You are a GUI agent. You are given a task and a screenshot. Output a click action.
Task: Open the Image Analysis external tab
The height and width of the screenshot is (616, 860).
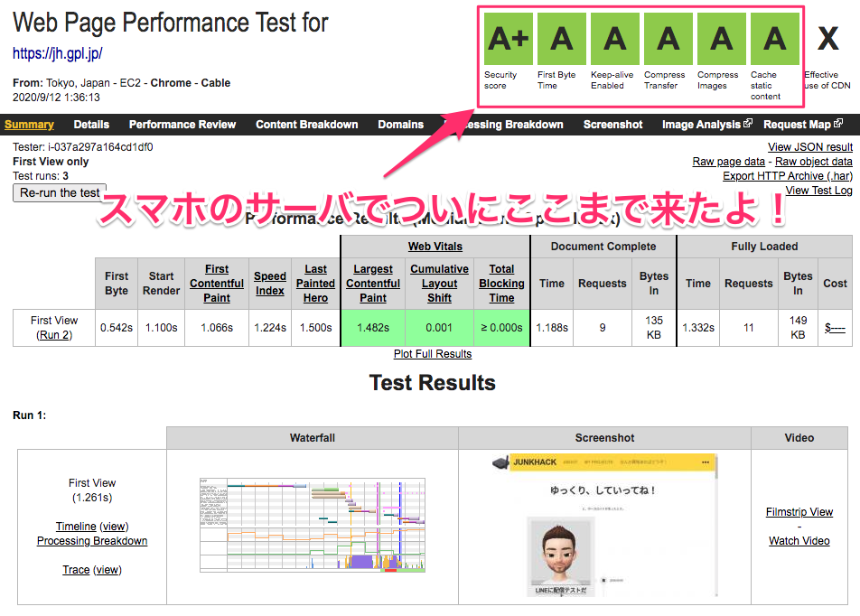click(706, 125)
